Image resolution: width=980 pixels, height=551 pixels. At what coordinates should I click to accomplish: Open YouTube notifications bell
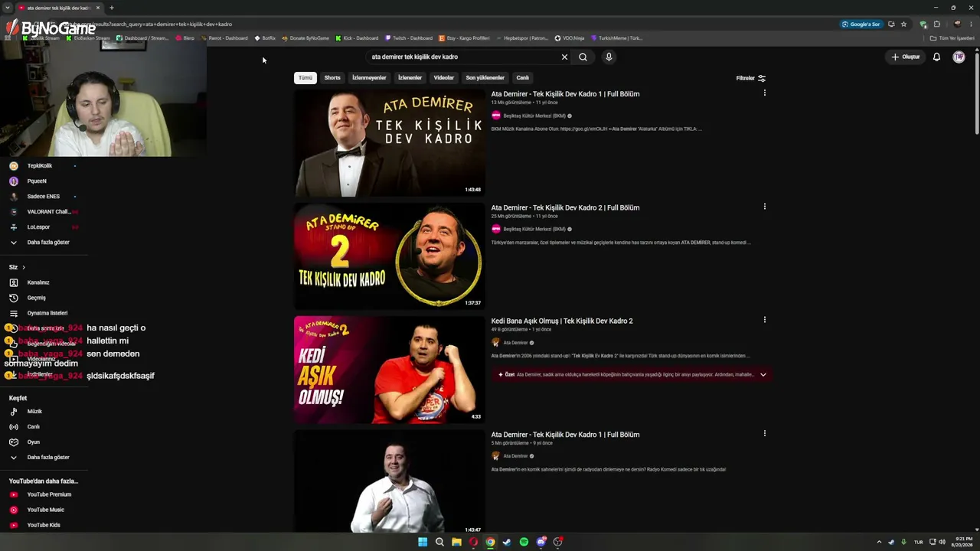[x=936, y=57]
